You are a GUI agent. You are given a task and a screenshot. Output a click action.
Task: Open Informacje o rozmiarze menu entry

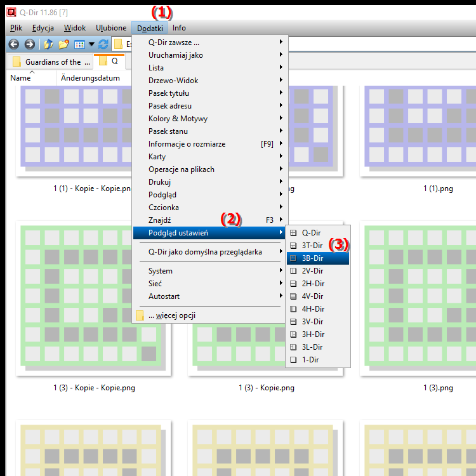coord(210,144)
